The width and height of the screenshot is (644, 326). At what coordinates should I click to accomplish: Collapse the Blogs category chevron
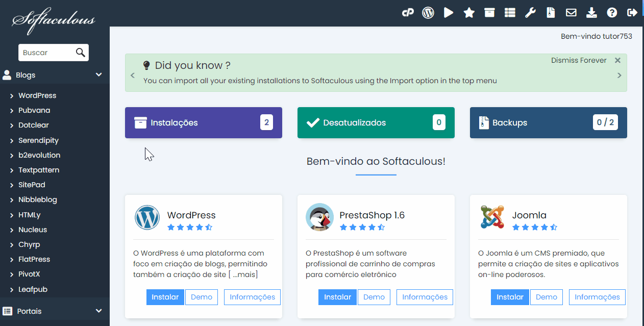99,75
